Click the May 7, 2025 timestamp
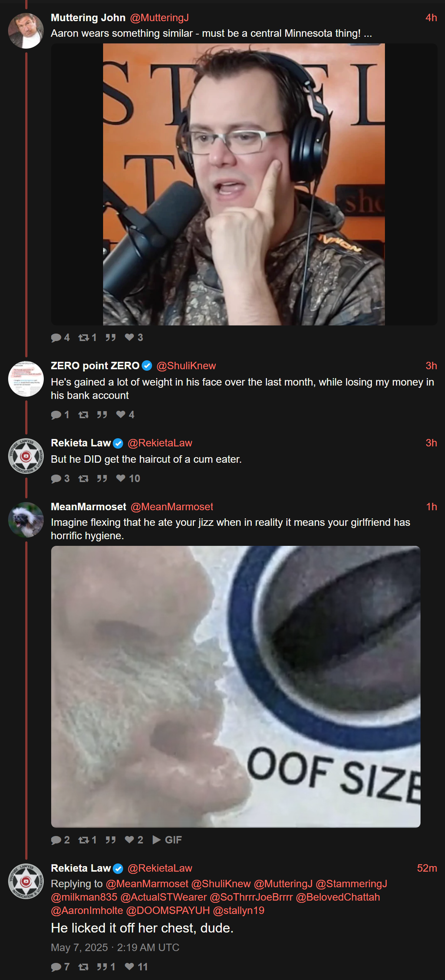This screenshot has width=445, height=980. click(x=115, y=948)
